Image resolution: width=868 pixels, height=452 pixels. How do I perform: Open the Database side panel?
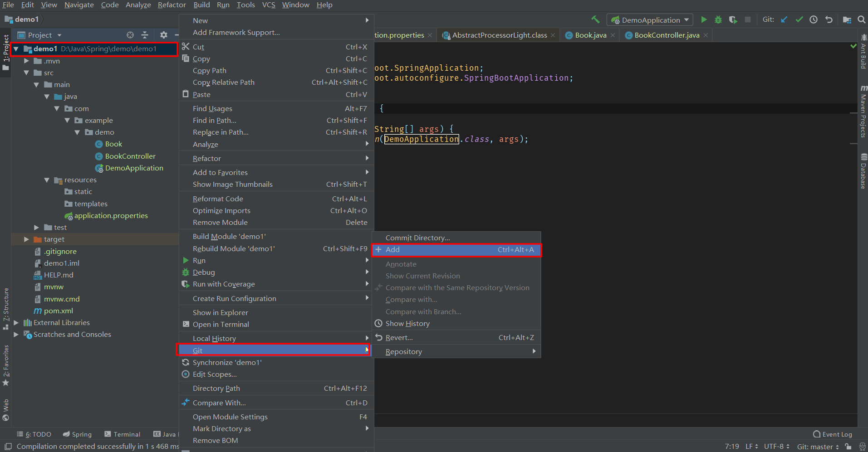(x=863, y=171)
